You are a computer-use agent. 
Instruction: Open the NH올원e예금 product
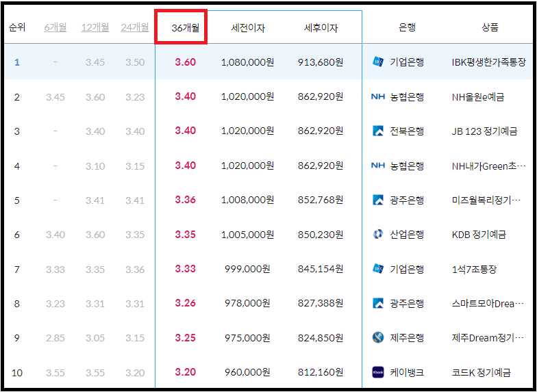pos(478,97)
